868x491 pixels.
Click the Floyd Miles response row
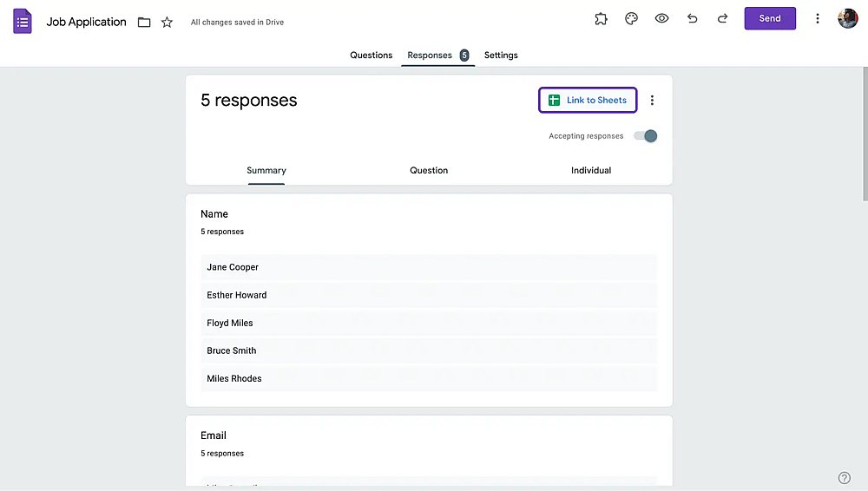pos(429,323)
